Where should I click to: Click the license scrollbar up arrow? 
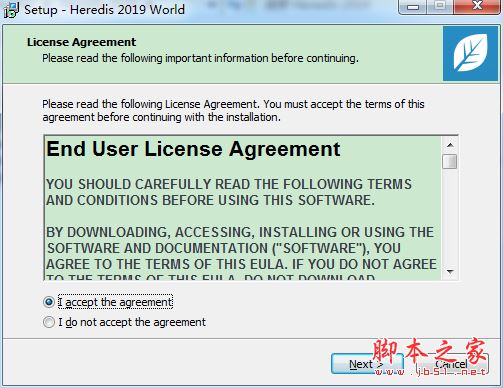pyautogui.click(x=450, y=145)
